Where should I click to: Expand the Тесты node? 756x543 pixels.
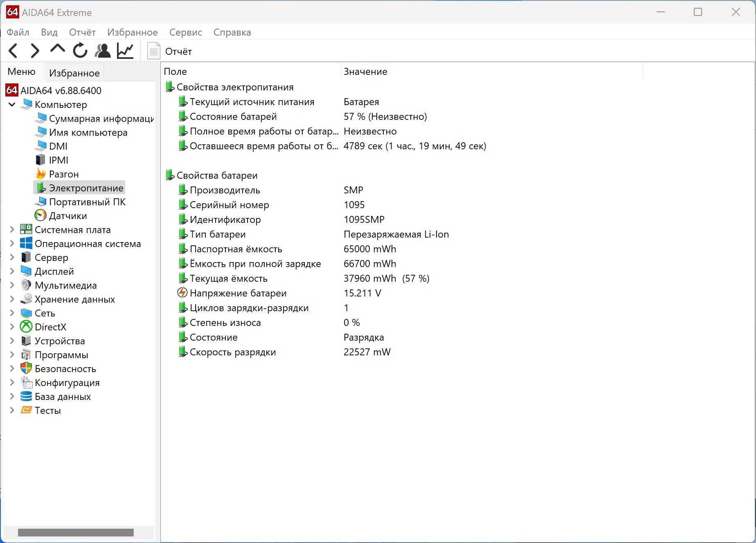coord(12,410)
